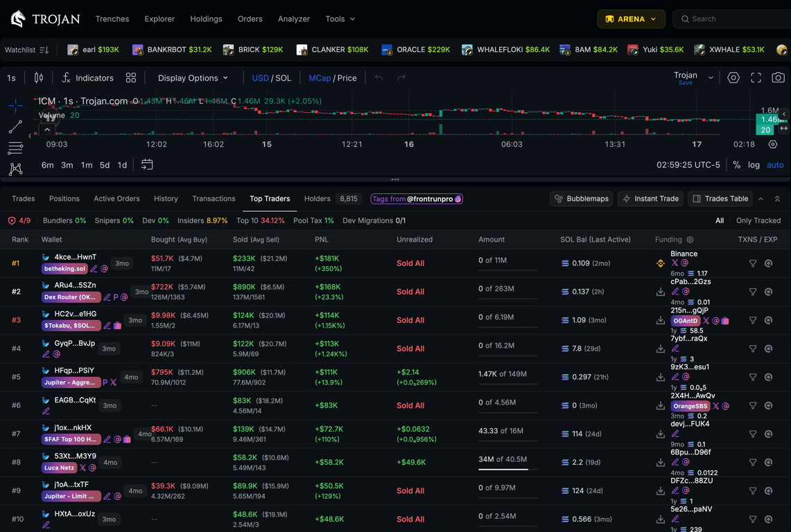Click the X icon next to Luca Netz

tap(82, 468)
